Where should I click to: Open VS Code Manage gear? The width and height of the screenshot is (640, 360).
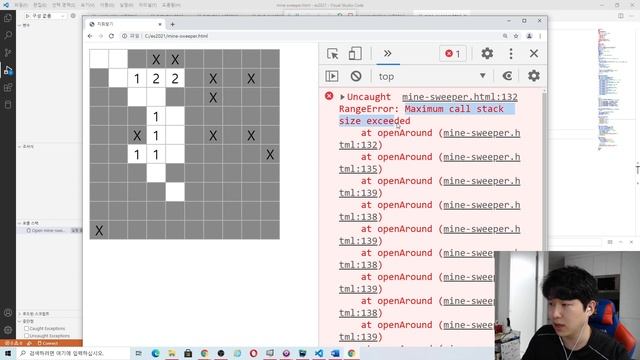pyautogui.click(x=8, y=330)
